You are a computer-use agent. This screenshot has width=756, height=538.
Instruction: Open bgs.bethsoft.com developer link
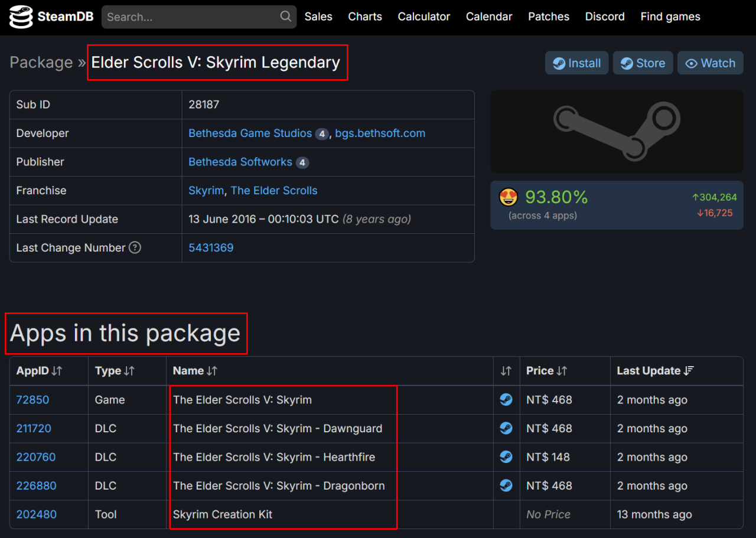click(380, 133)
